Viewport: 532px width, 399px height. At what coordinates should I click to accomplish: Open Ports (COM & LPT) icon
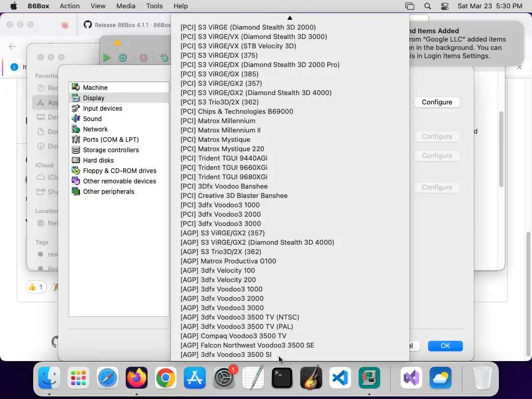76,139
